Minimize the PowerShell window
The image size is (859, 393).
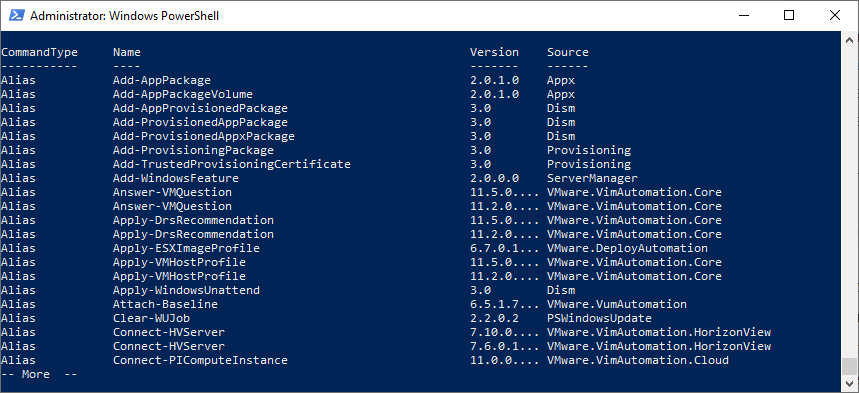coord(743,15)
